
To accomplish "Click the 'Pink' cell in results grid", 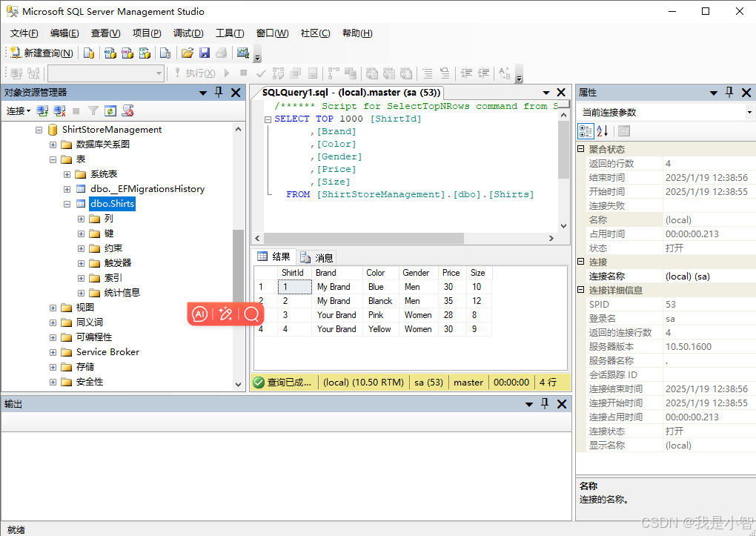I will tap(381, 315).
